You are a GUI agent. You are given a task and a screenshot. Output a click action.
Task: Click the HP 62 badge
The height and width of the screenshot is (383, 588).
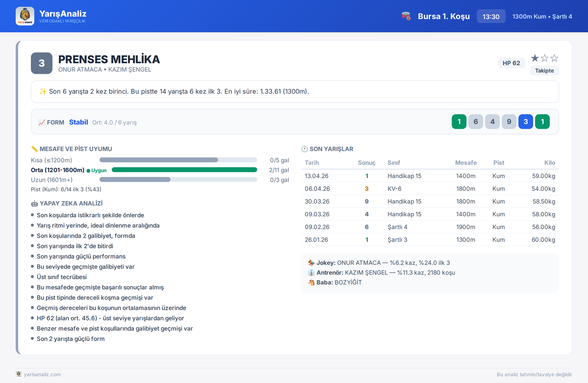(511, 63)
